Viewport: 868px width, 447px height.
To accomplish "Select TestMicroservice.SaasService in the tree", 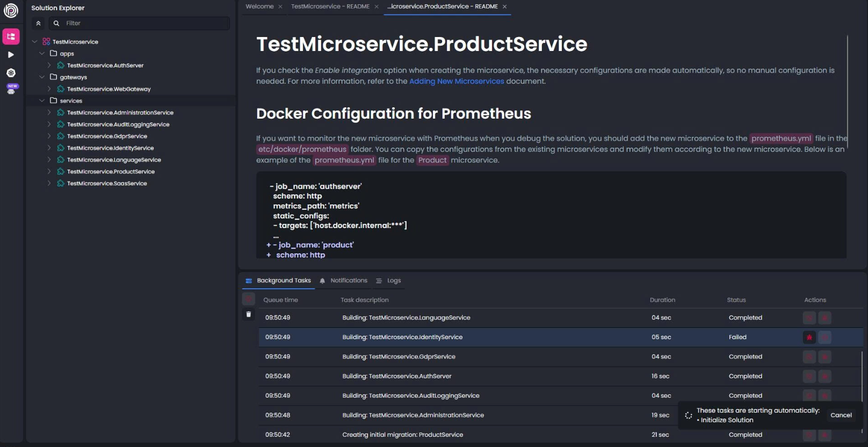I will coord(107,184).
